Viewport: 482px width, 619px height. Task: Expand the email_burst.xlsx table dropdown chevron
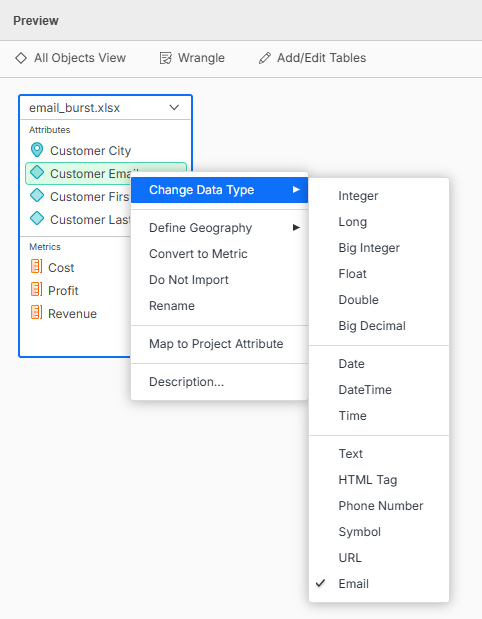click(x=174, y=107)
